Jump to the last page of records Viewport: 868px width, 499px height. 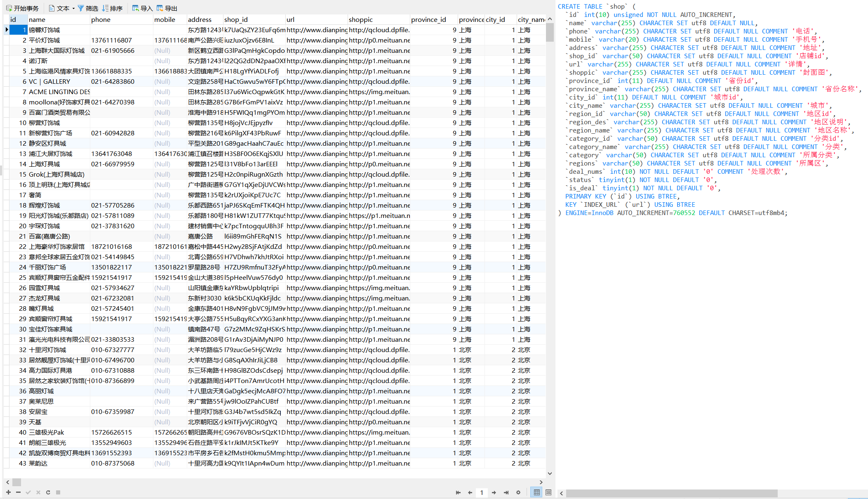(506, 492)
